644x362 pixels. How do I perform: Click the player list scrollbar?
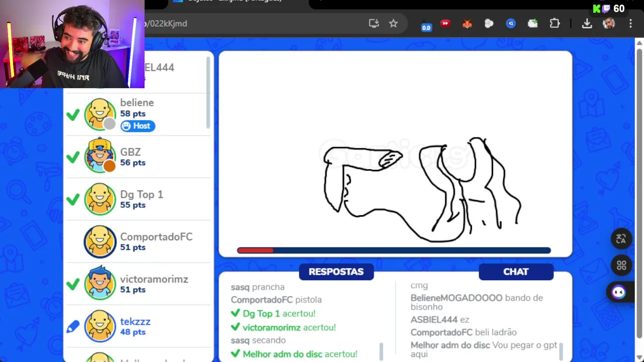(208, 93)
